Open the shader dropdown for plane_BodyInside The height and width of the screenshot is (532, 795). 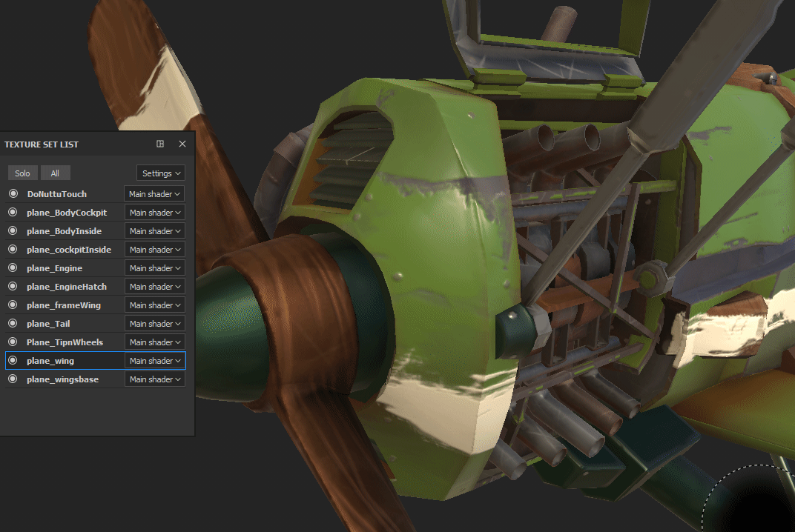pyautogui.click(x=155, y=231)
